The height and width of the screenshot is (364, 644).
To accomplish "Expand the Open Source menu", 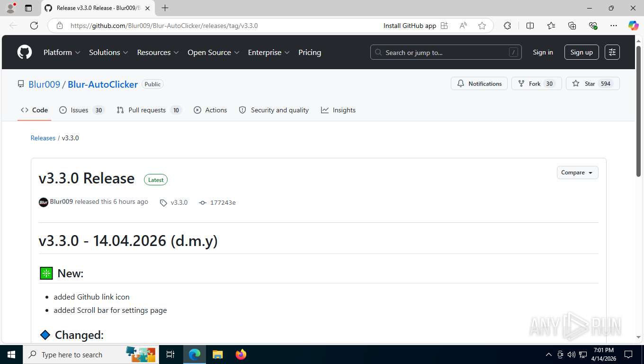I will coord(213,52).
